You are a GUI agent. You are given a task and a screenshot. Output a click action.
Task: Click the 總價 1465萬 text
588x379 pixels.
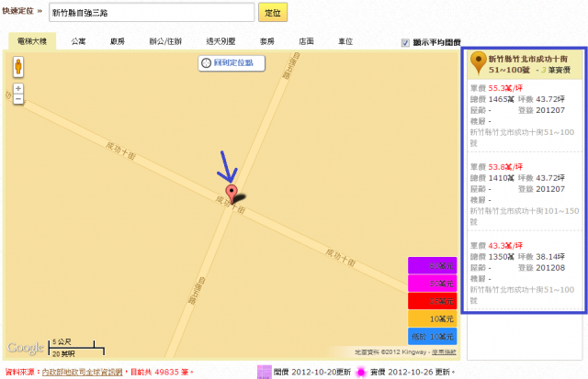click(x=492, y=99)
